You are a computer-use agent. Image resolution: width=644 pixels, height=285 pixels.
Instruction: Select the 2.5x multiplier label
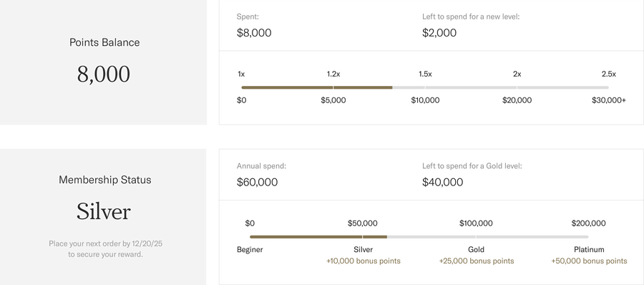(609, 74)
